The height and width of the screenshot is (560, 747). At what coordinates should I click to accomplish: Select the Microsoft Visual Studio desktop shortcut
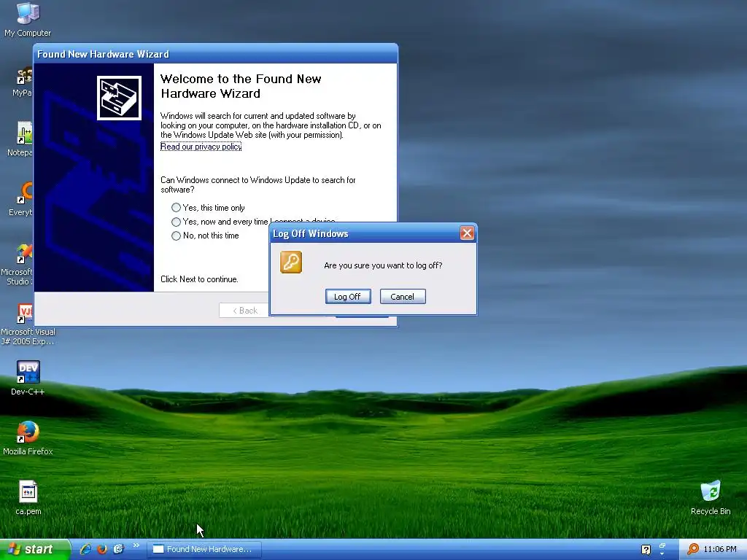point(19,264)
